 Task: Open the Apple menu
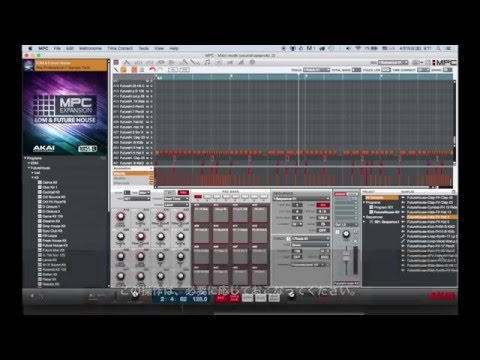[x=30, y=48]
